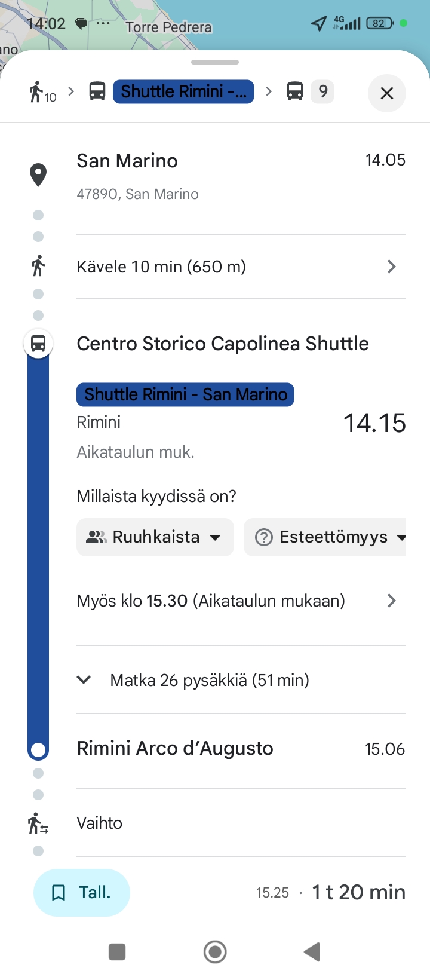Tap the San Marino location pin icon
The width and height of the screenshot is (430, 980).
click(38, 175)
